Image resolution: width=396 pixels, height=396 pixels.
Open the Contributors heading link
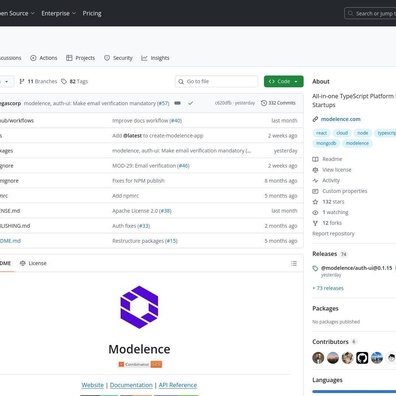pos(330,342)
